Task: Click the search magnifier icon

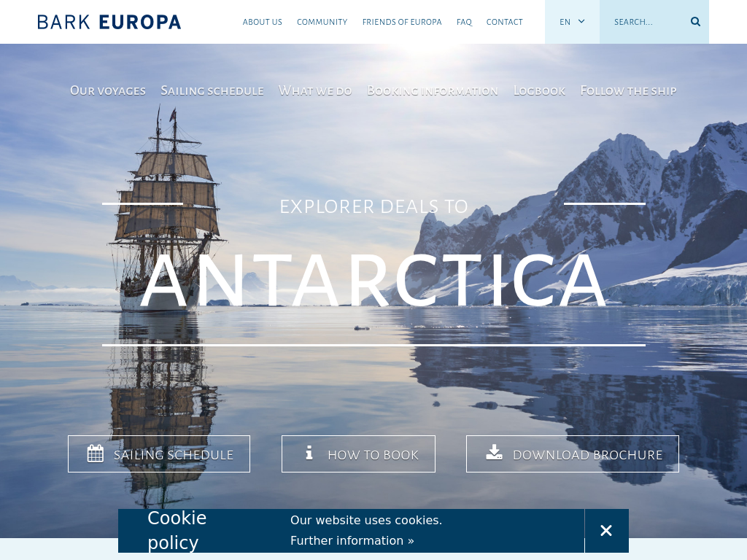Action: (695, 22)
